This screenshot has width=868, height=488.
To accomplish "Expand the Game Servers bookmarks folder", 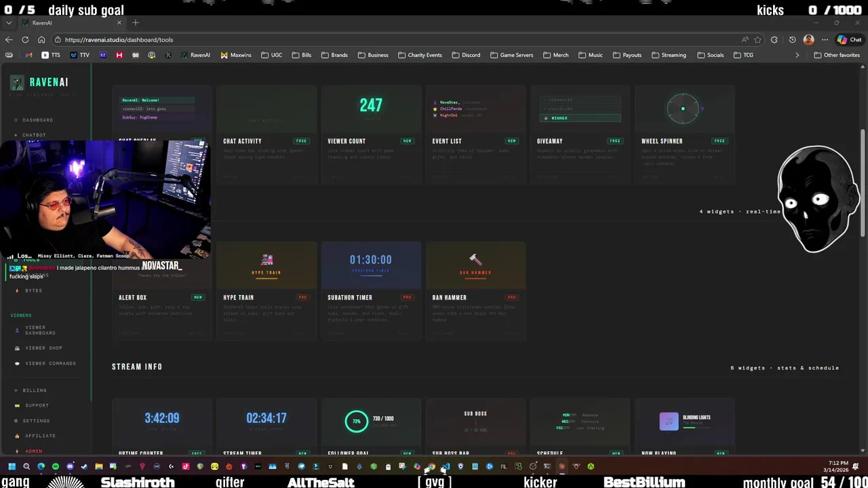I will pos(511,55).
